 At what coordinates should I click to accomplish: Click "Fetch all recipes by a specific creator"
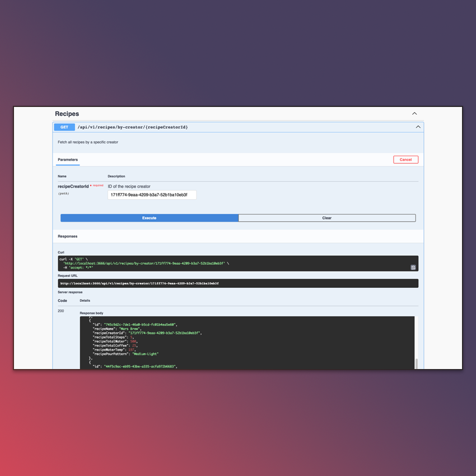[88, 142]
